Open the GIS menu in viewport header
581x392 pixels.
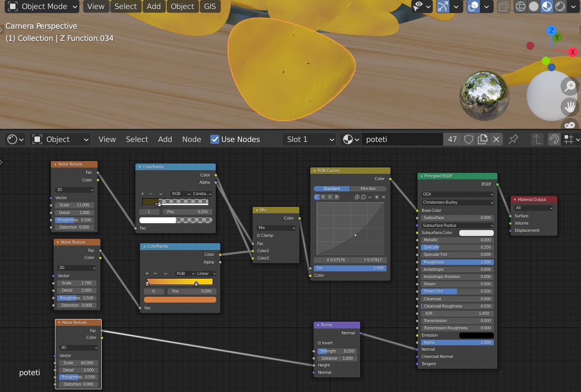[x=210, y=6]
